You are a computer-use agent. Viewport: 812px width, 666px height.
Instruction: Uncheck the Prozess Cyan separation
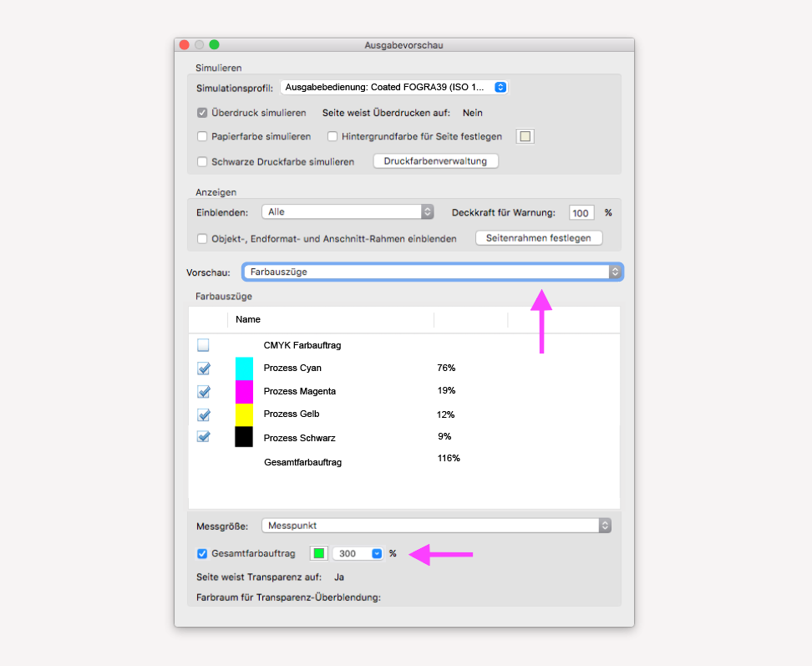(x=203, y=368)
